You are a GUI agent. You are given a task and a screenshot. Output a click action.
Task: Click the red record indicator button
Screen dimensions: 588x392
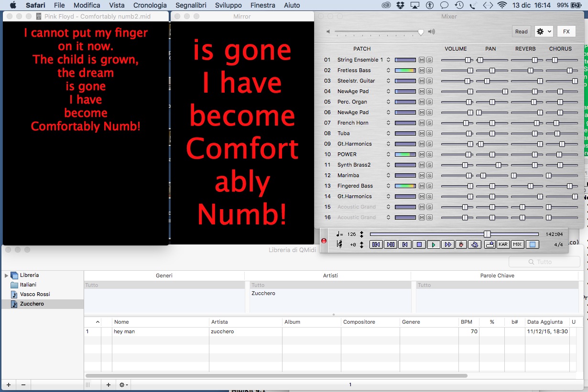(324, 241)
